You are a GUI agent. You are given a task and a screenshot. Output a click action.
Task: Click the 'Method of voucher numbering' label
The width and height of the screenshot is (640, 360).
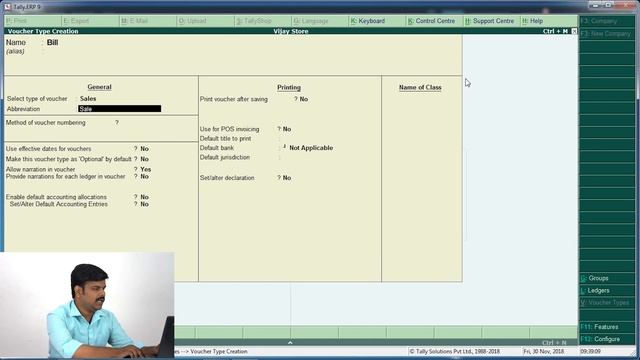click(x=46, y=122)
